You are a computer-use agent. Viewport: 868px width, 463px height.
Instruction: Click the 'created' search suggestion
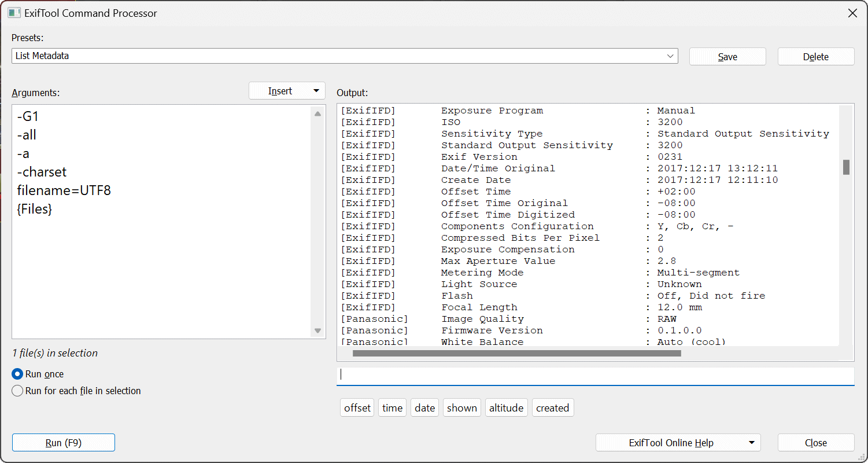(552, 408)
